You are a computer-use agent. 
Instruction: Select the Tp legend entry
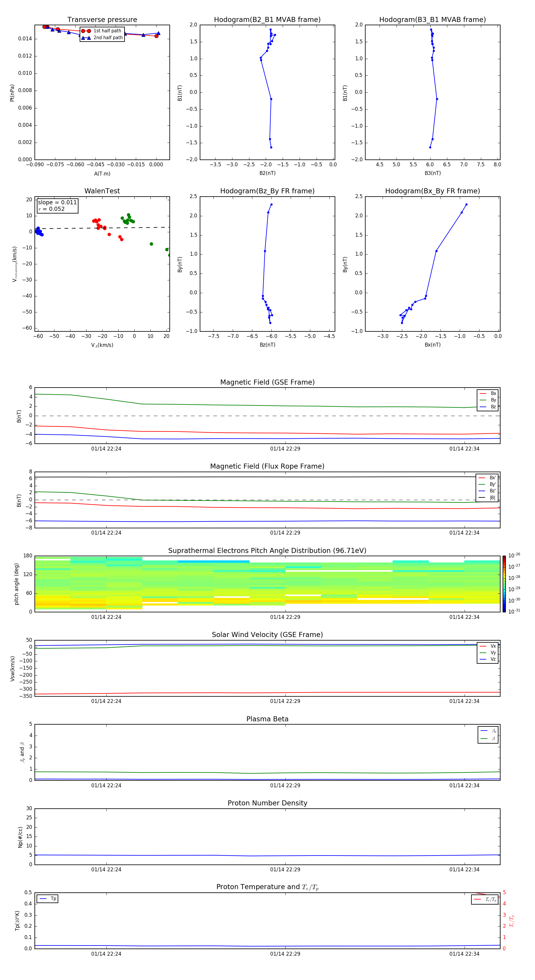click(x=48, y=899)
